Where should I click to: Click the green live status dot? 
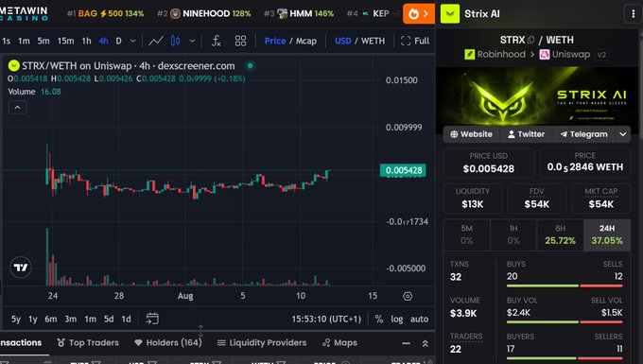[250, 65]
